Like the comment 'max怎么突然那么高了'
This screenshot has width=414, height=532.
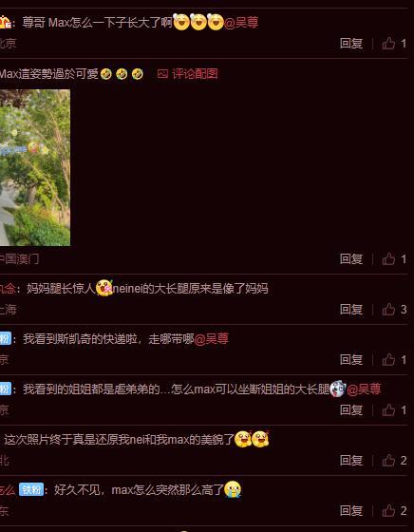[x=388, y=511]
